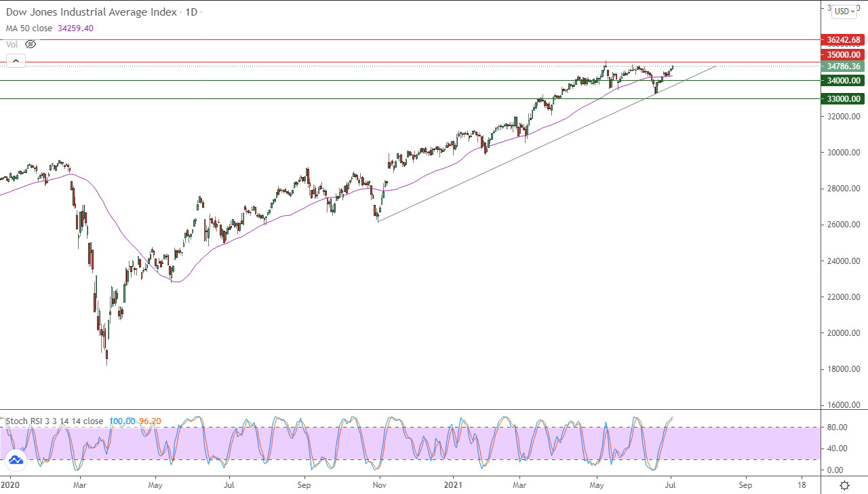Show the hidden Vol indicator via eye icon

(31, 44)
